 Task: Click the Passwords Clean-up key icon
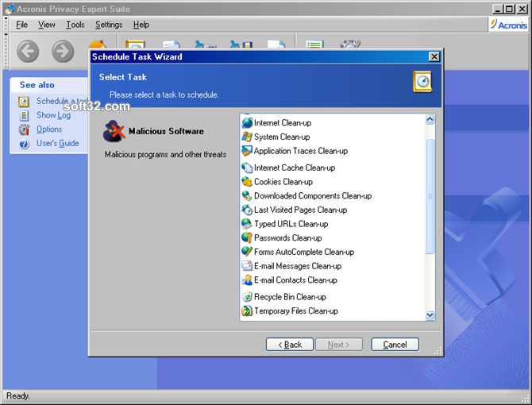pyautogui.click(x=247, y=237)
